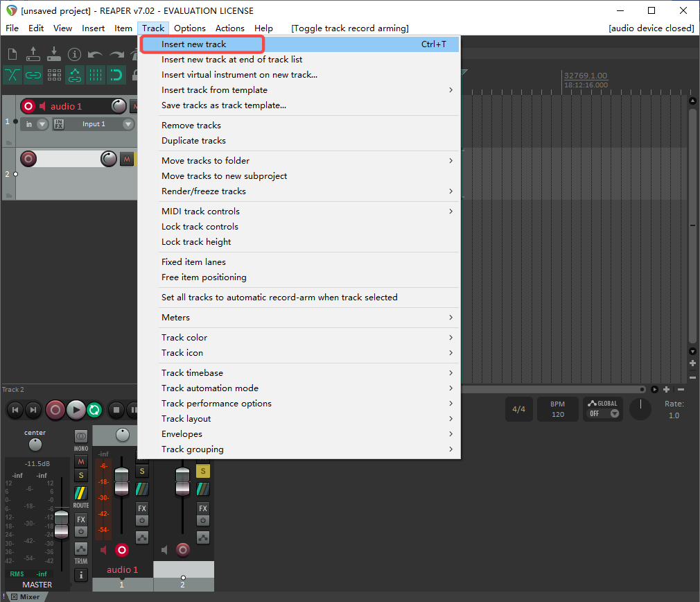Expand Insert track from template submenu
This screenshot has height=602, width=700.
tap(299, 89)
